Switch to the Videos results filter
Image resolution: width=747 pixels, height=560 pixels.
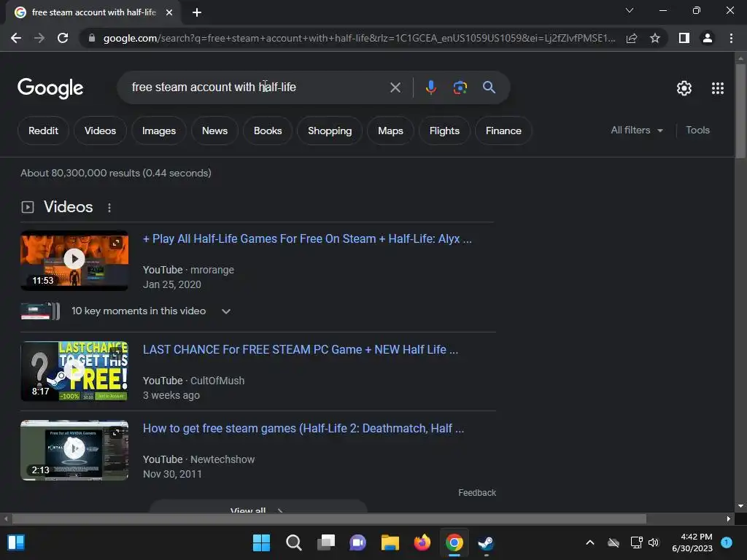click(x=100, y=131)
